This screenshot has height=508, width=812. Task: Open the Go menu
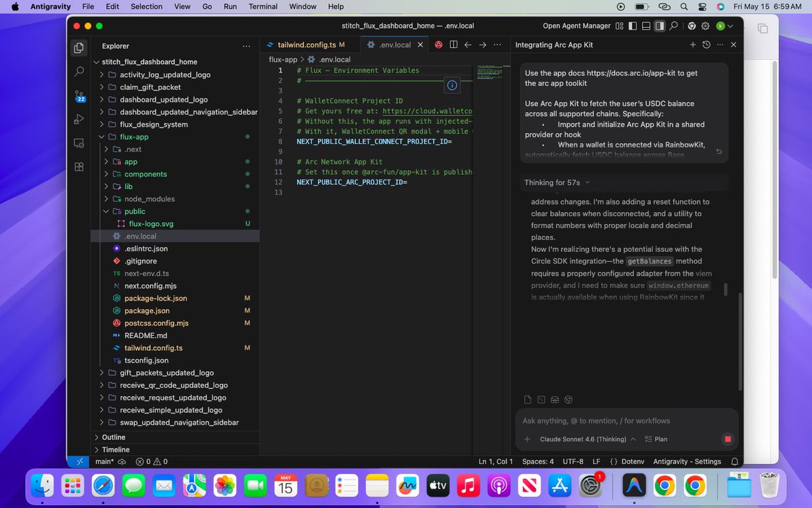(207, 6)
